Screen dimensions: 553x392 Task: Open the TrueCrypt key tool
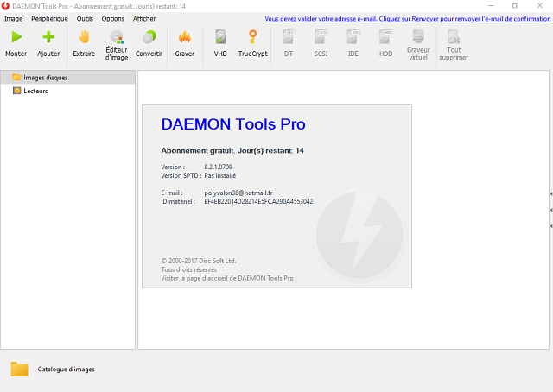[x=252, y=37]
